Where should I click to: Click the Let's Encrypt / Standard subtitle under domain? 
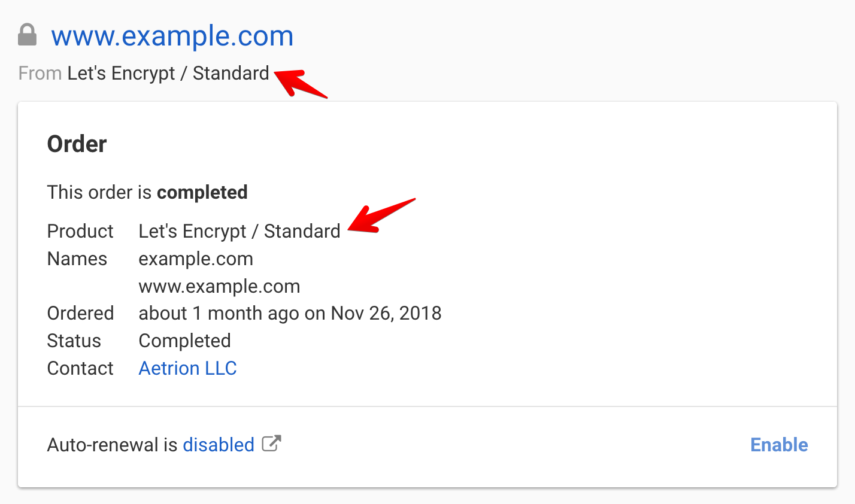(x=168, y=73)
